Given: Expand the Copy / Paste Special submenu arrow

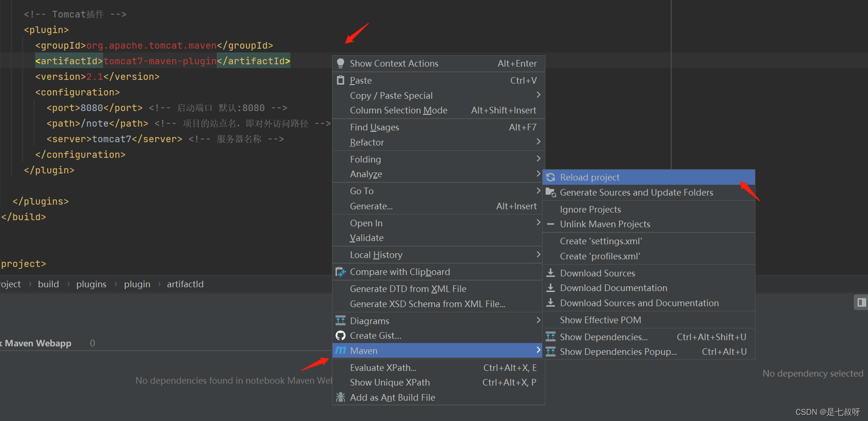Looking at the screenshot, I should coord(538,95).
